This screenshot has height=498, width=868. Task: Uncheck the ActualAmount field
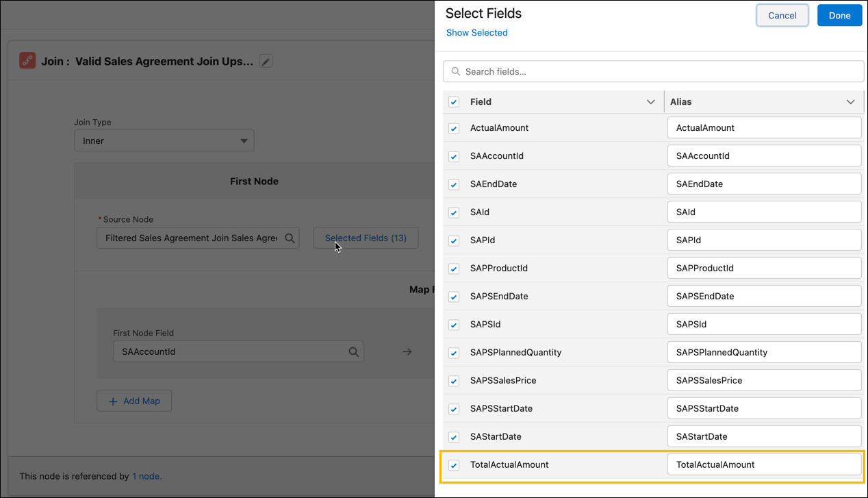pyautogui.click(x=453, y=128)
